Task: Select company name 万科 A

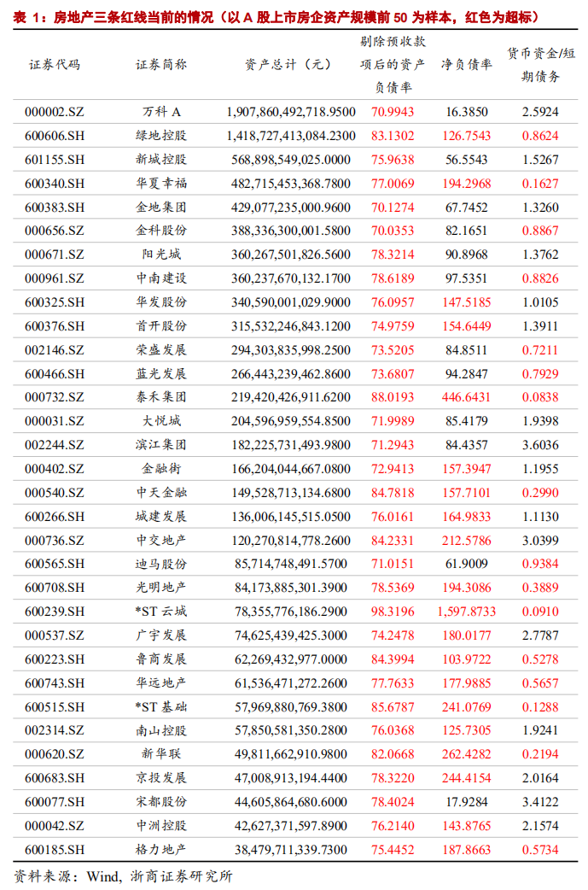Action: pyautogui.click(x=161, y=112)
